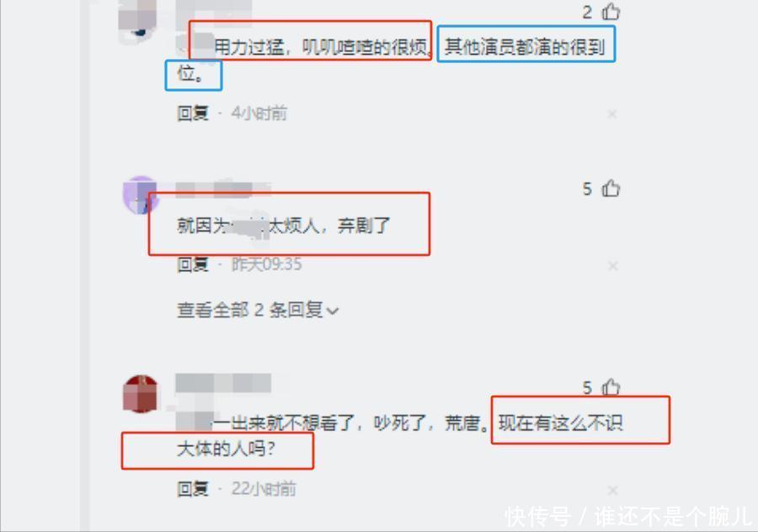Click 回复 beside 22小时前
758x532 pixels.
pos(193,489)
